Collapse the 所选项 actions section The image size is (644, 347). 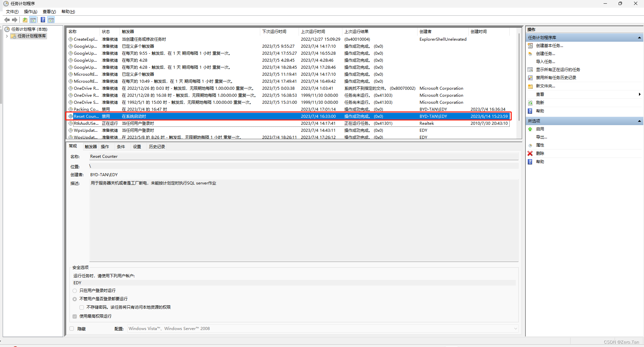[x=639, y=121]
